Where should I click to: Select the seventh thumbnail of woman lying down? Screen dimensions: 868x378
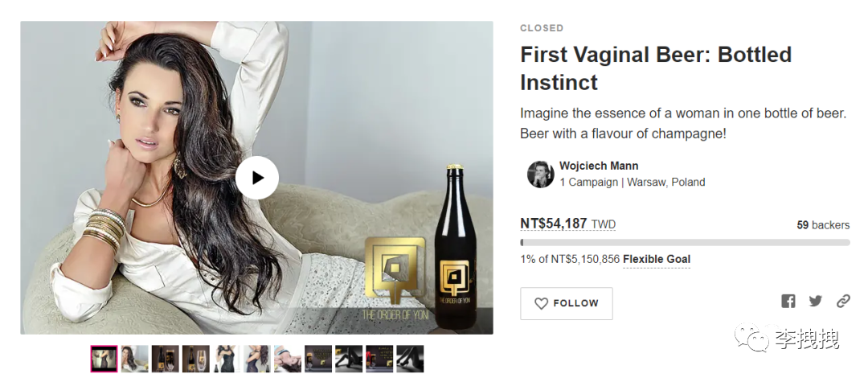pyautogui.click(x=288, y=359)
